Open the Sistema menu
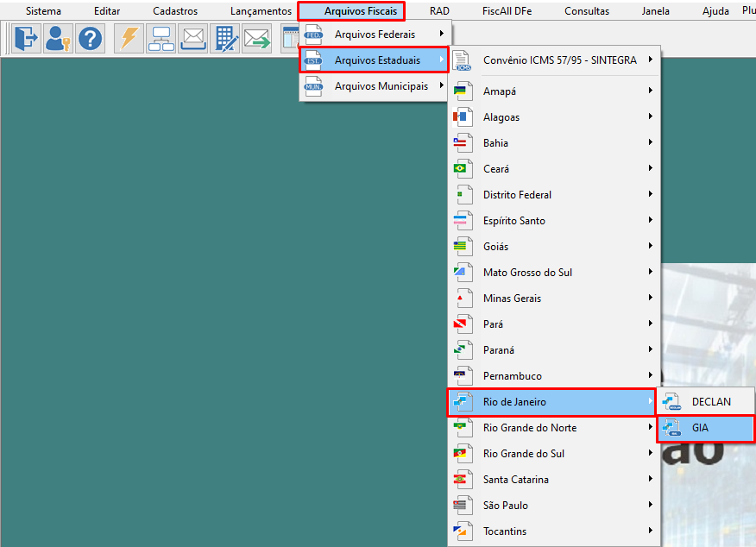 coord(43,11)
